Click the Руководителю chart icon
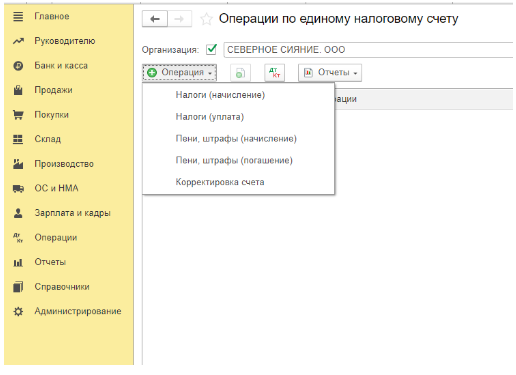Screen dimensions: 516x375 click(18, 41)
